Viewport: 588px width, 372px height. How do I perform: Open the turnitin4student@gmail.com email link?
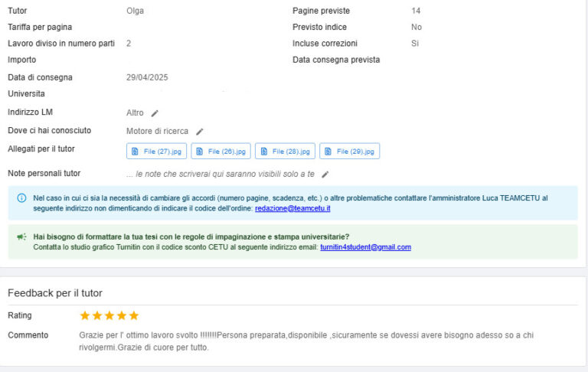click(x=365, y=247)
